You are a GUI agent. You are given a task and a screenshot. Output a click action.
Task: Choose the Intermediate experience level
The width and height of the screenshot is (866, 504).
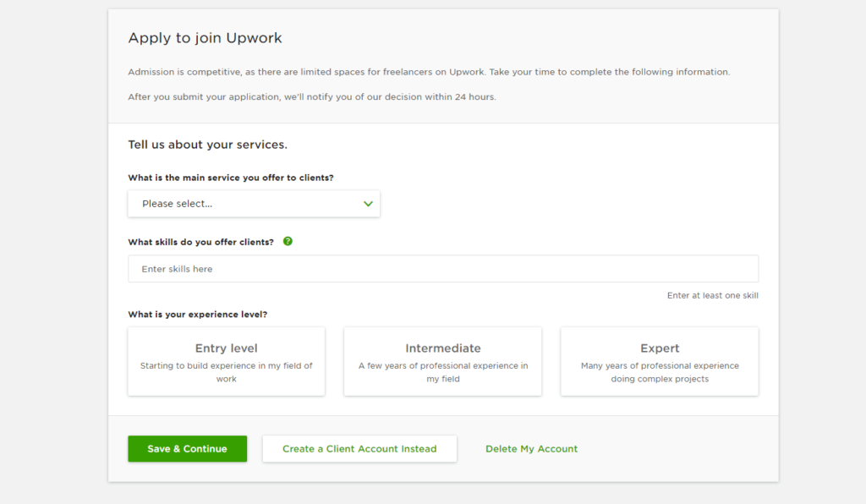[x=442, y=361]
